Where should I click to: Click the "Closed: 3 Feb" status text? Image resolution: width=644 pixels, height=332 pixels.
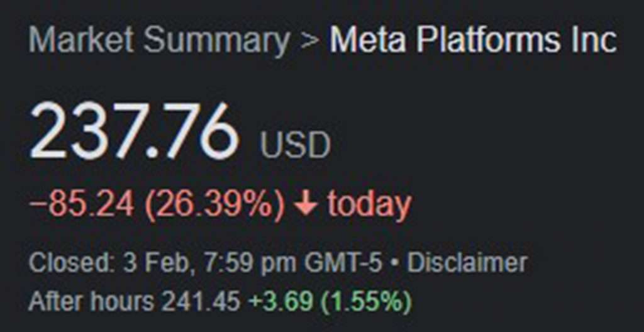pos(109,264)
